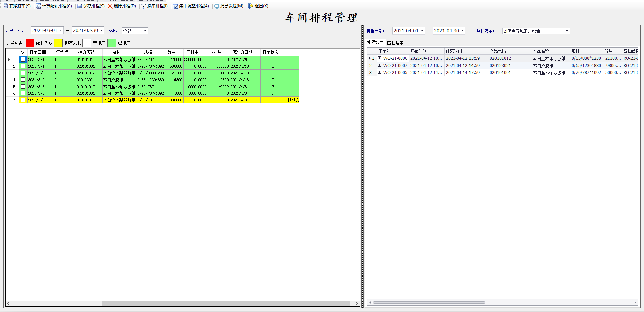Click the 开始时间 column header
644x312 pixels.
(419, 51)
